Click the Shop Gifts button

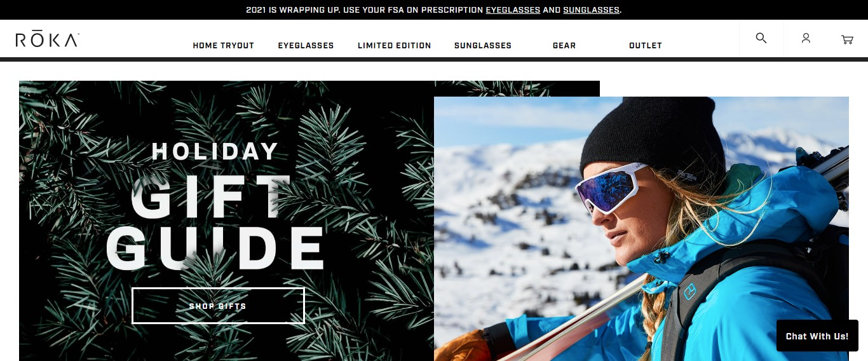[218, 306]
